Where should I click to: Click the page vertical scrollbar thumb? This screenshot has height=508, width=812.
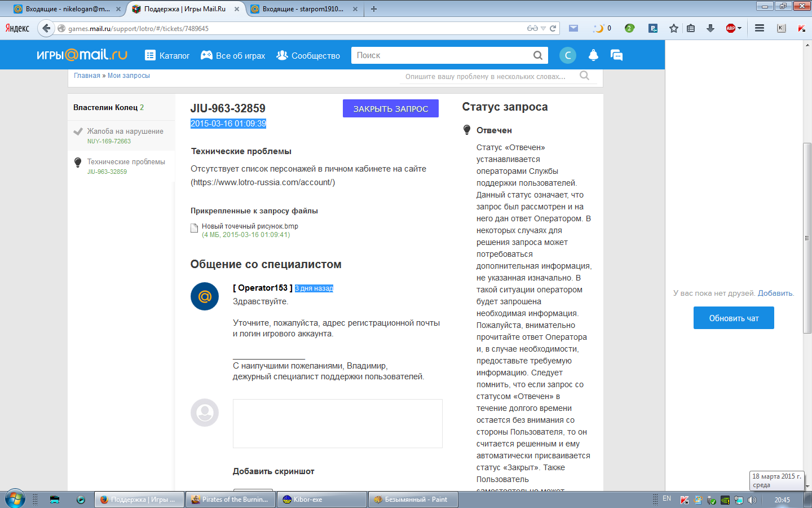pos(807,239)
